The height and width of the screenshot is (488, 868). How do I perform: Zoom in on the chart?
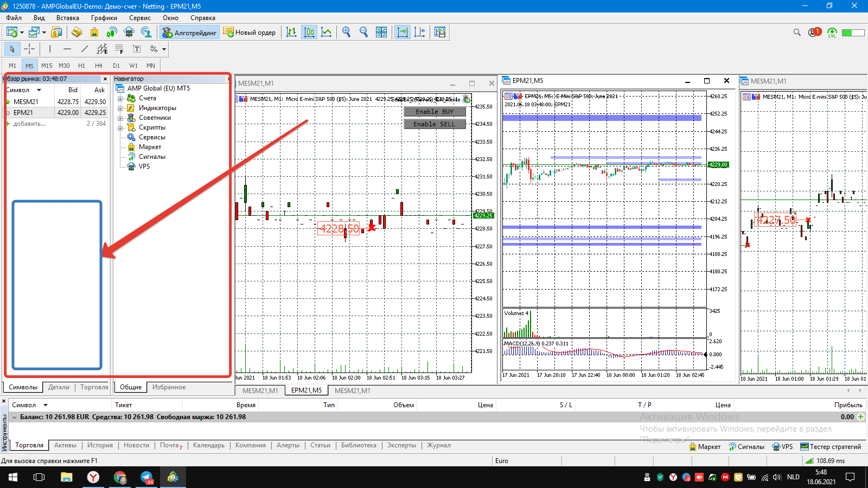click(x=347, y=33)
